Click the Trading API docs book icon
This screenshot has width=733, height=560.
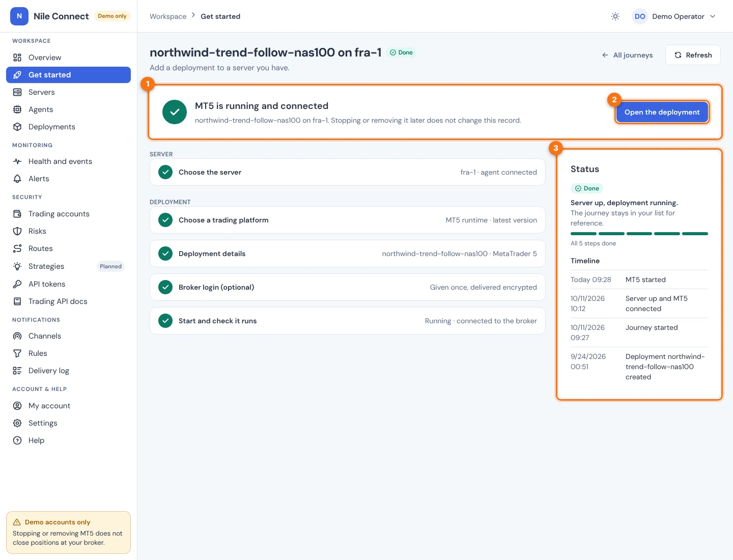click(x=17, y=301)
